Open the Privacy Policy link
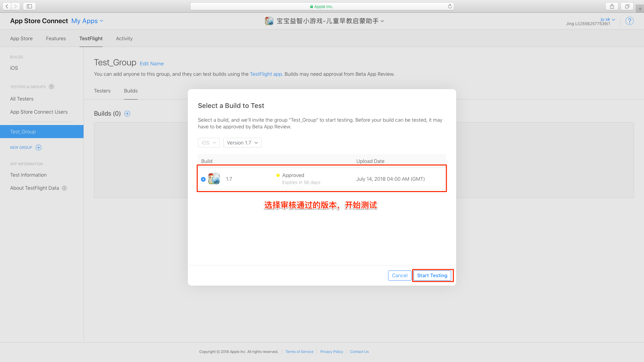 pyautogui.click(x=331, y=352)
